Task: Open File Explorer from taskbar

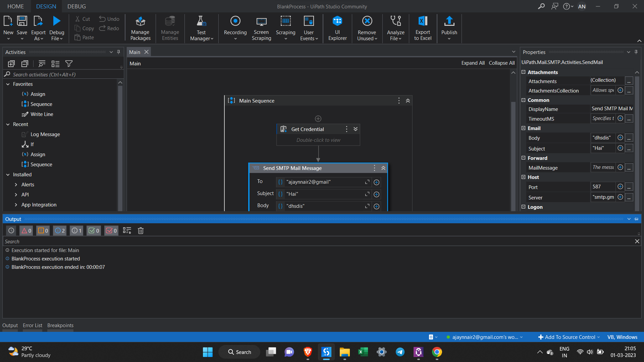Action: click(344, 352)
